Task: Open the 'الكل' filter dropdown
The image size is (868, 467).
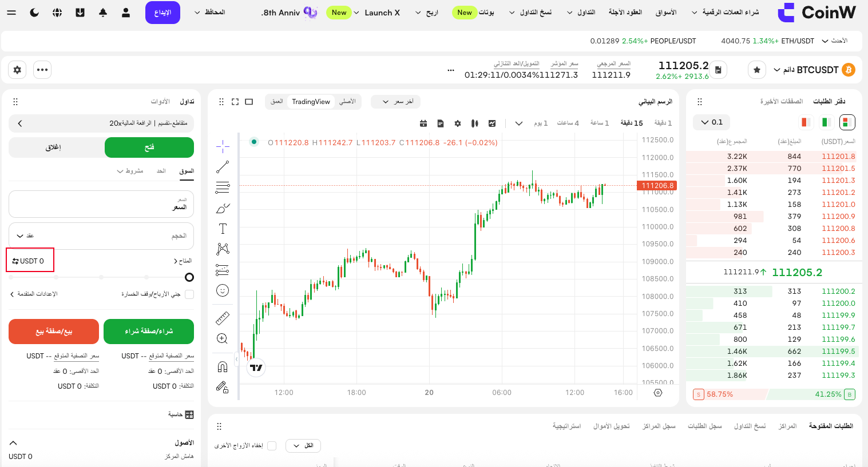Action: pyautogui.click(x=303, y=445)
